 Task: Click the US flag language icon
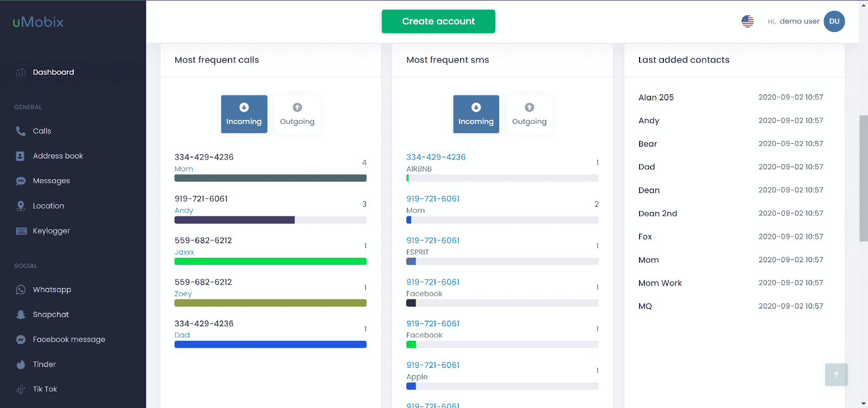(748, 21)
